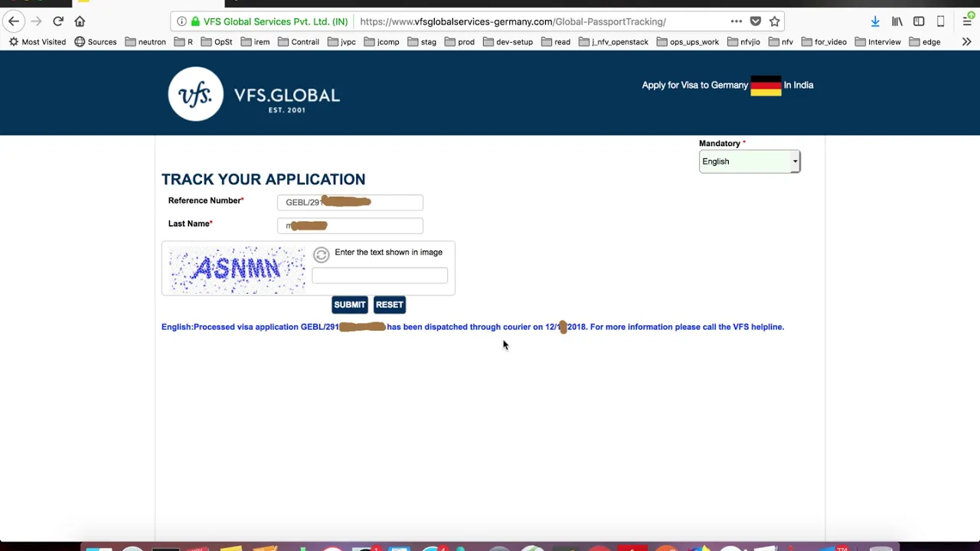Open the jcomp bookmark folder
The height and width of the screenshot is (551, 980).
[382, 42]
